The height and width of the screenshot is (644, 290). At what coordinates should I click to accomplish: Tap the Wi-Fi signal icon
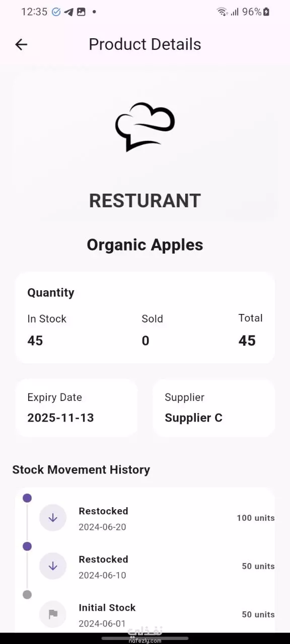tap(222, 12)
